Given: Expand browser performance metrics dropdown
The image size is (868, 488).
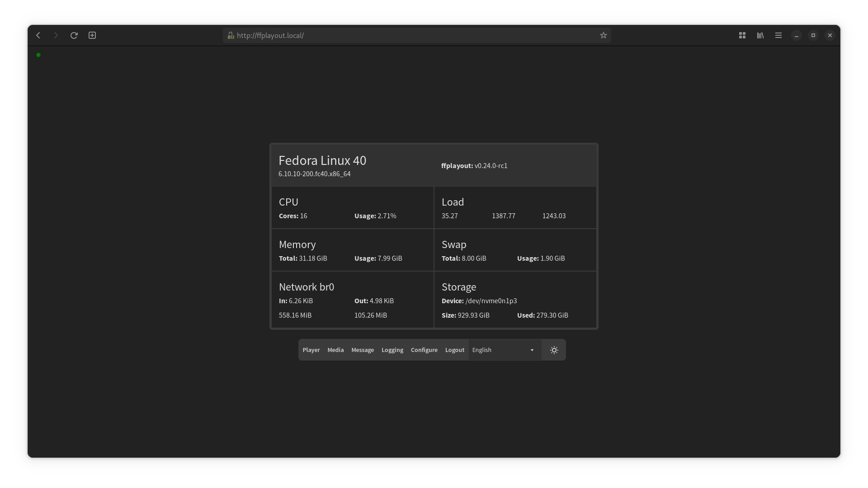Looking at the screenshot, I should 760,35.
